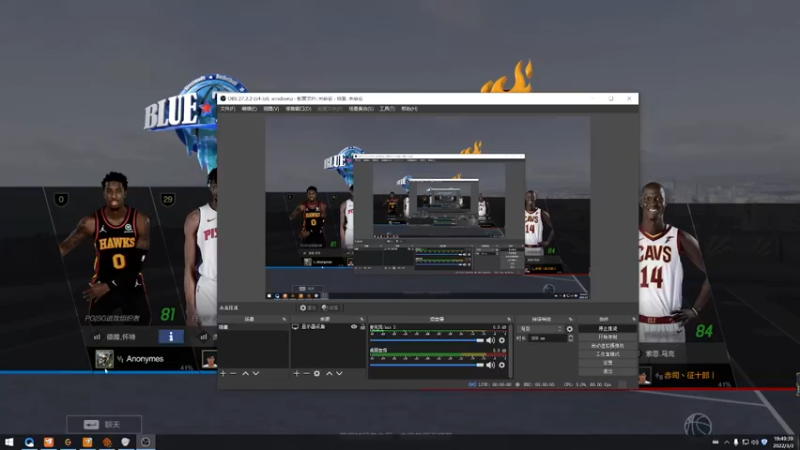The width and height of the screenshot is (800, 450).
Task: Open 麦克风/Aux audio settings gear
Action: 502,340
